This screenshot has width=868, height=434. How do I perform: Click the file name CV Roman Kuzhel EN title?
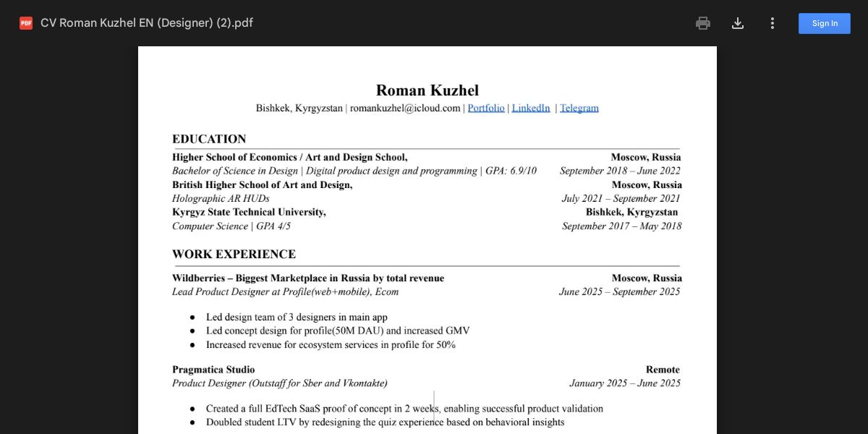(x=147, y=23)
